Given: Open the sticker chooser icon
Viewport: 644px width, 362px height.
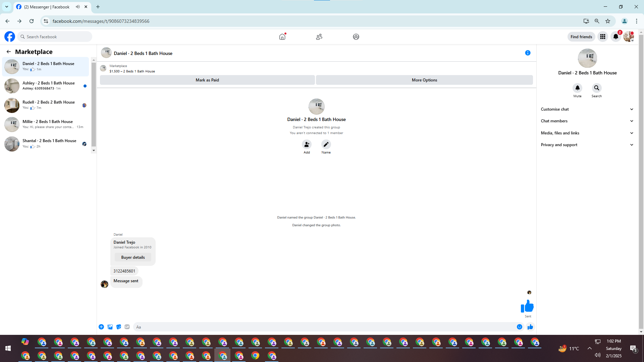Looking at the screenshot, I should pos(119,327).
